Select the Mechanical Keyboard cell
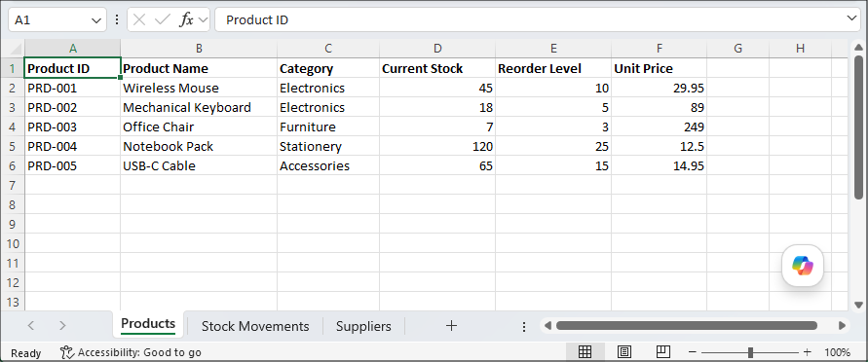Viewport: 868px width, 362px height. click(199, 107)
